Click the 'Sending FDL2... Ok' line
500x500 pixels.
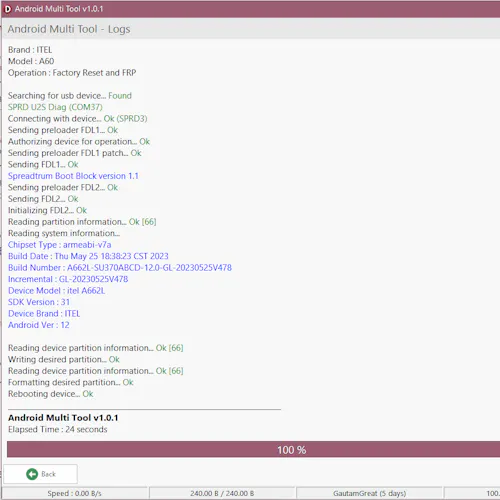43,199
